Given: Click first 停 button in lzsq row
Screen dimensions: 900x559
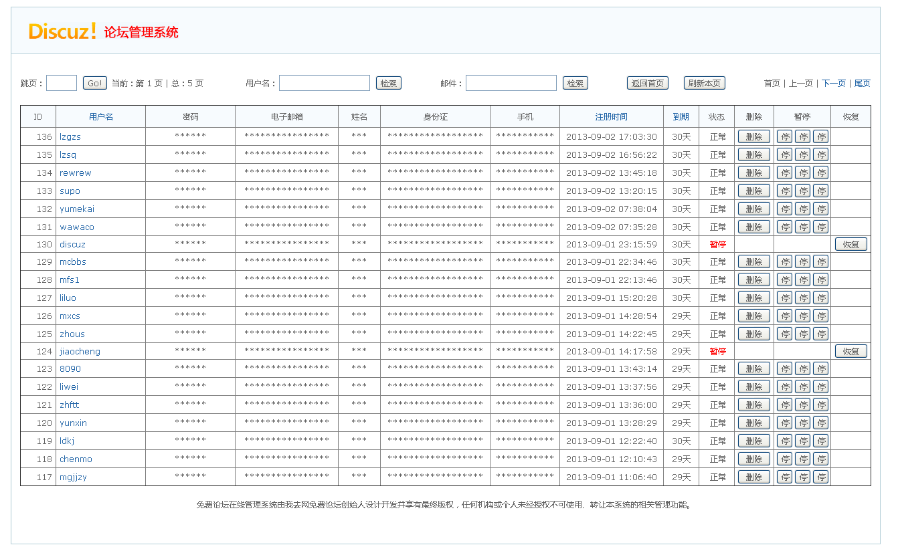Looking at the screenshot, I should click(785, 155).
